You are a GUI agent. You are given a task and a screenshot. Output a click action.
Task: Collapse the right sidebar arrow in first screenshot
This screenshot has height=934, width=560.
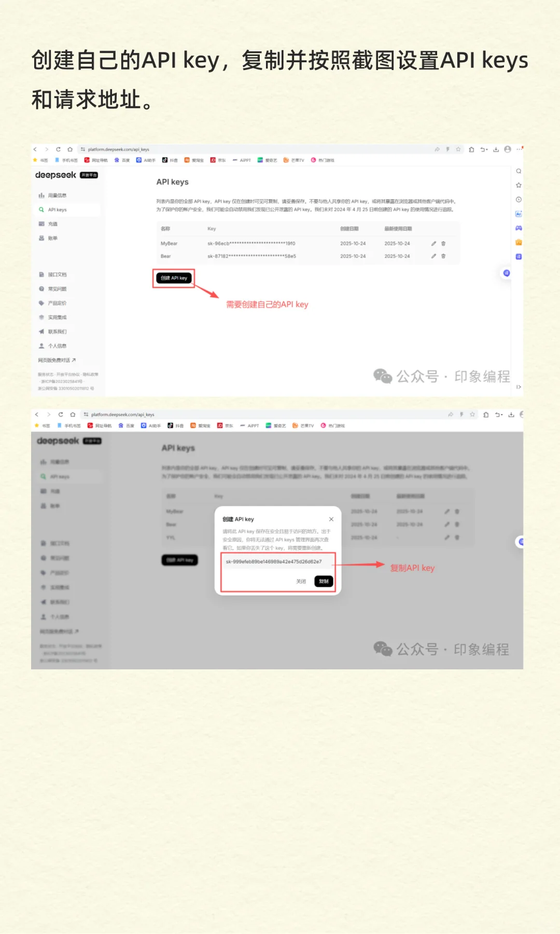tap(519, 387)
